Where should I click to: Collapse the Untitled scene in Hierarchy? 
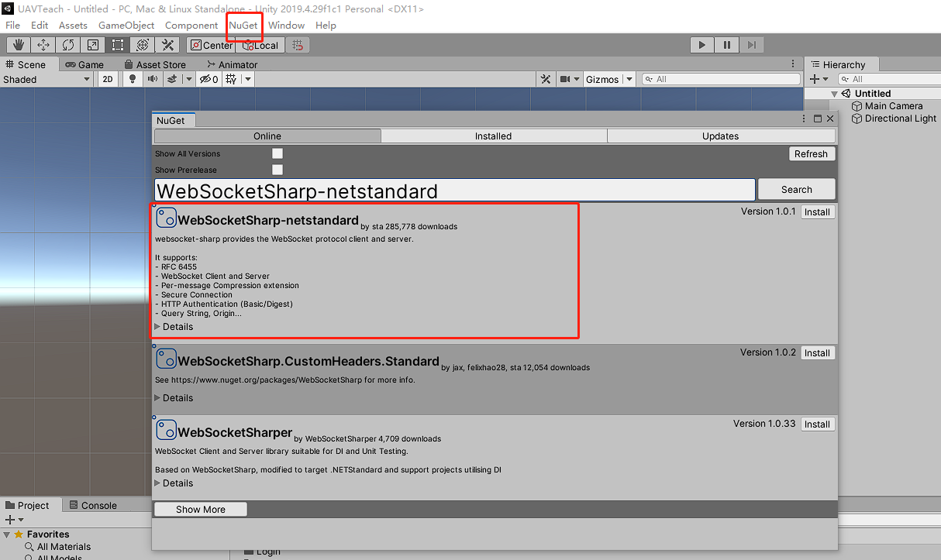[834, 94]
